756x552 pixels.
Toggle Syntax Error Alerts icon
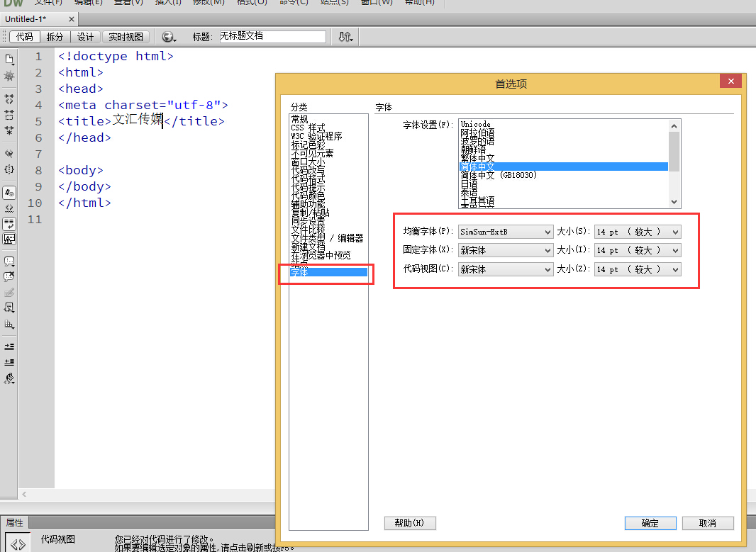coord(9,239)
